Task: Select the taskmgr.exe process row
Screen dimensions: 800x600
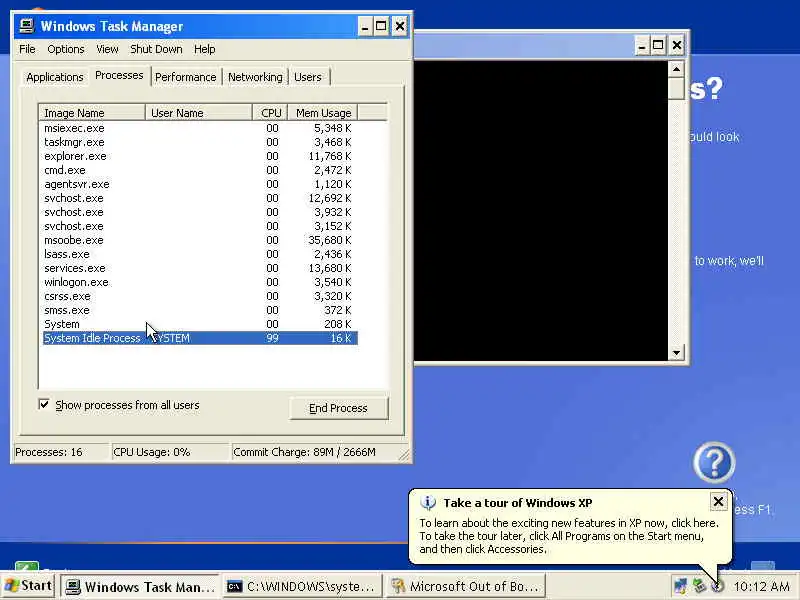Action: [x=200, y=142]
